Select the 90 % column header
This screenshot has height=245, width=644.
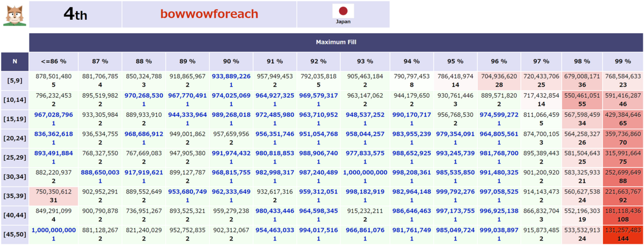pyautogui.click(x=231, y=62)
